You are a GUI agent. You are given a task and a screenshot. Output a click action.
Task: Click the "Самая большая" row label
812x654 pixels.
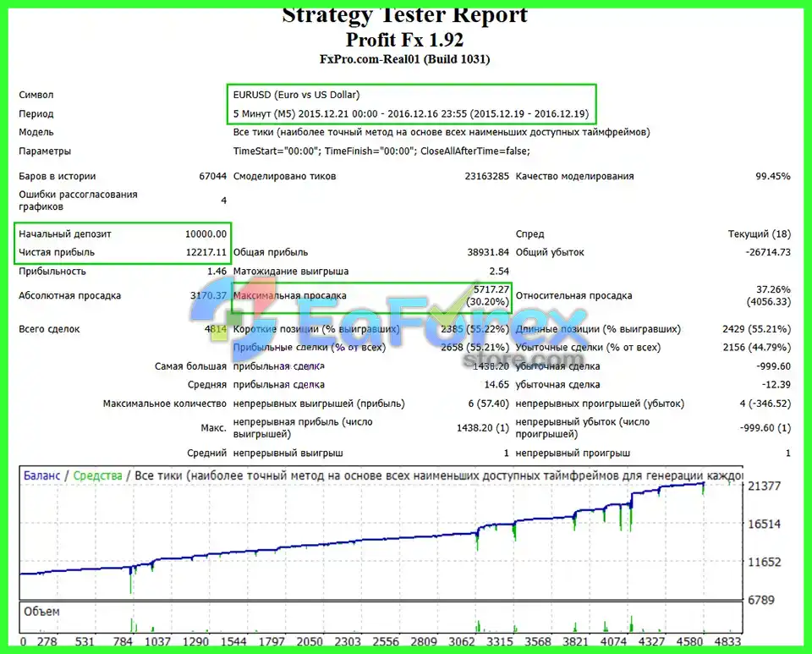(x=190, y=366)
